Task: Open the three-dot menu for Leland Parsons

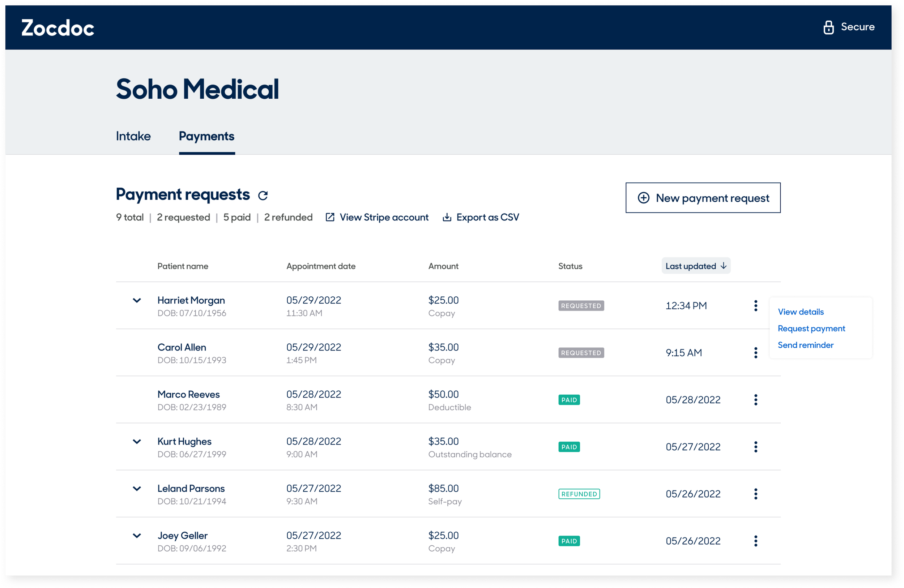Action: coord(755,494)
